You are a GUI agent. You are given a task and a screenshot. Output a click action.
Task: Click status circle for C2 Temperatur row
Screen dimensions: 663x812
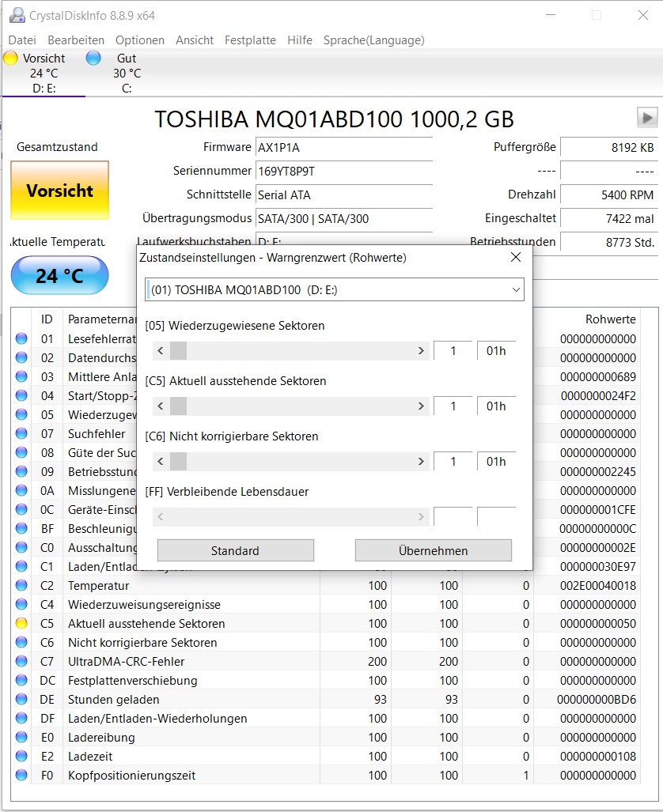pos(21,586)
